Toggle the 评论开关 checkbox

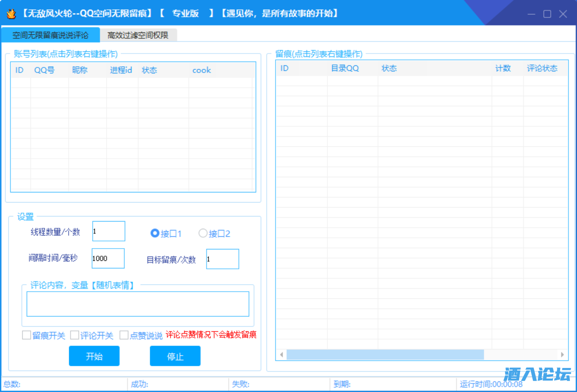coord(75,335)
